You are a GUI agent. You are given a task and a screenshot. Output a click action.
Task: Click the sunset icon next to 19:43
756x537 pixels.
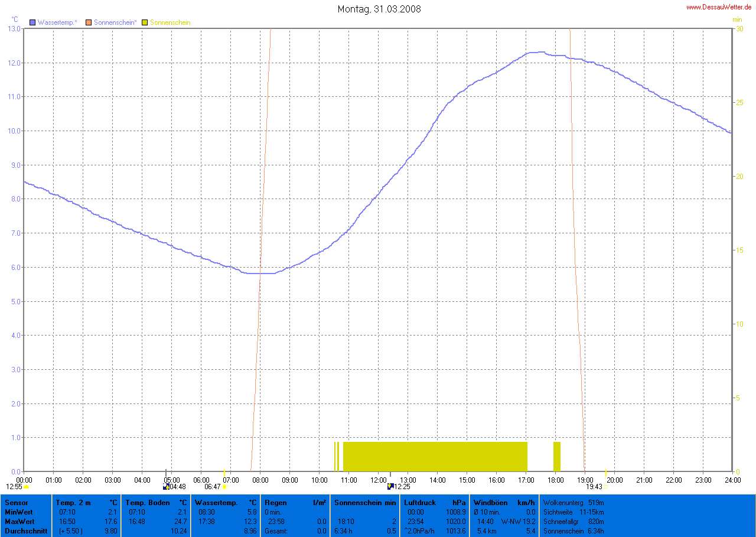606,487
